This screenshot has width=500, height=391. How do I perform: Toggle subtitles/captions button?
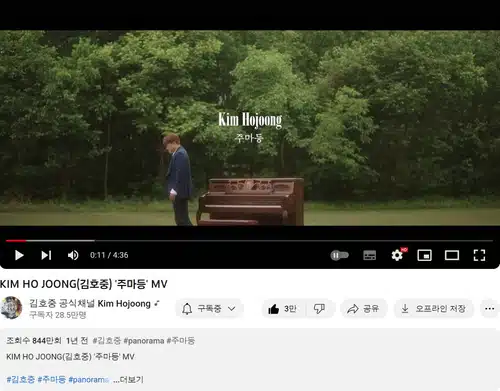point(369,255)
